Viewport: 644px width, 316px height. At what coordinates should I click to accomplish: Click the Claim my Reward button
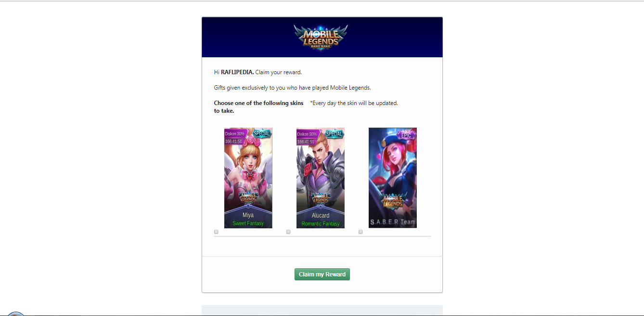point(322,274)
